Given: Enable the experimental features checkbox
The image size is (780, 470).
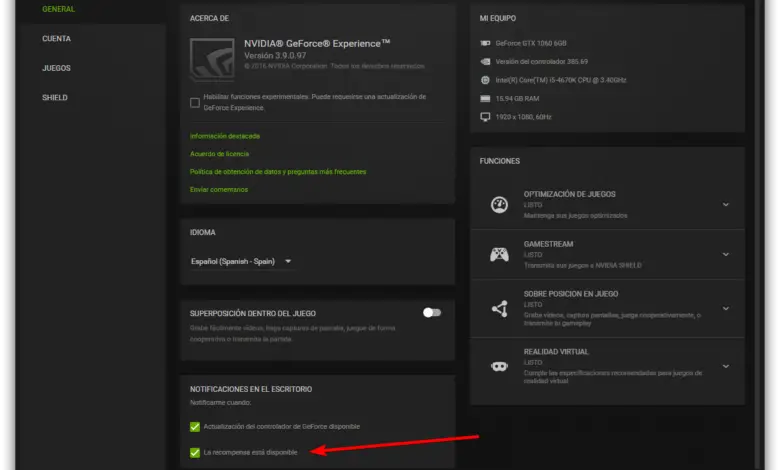Looking at the screenshot, I should (x=195, y=102).
